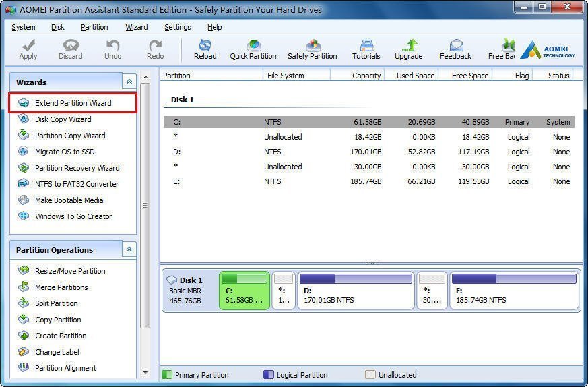Screen dimensions: 588x387
Task: Click the AOMEI Technology logo
Action: 547,50
